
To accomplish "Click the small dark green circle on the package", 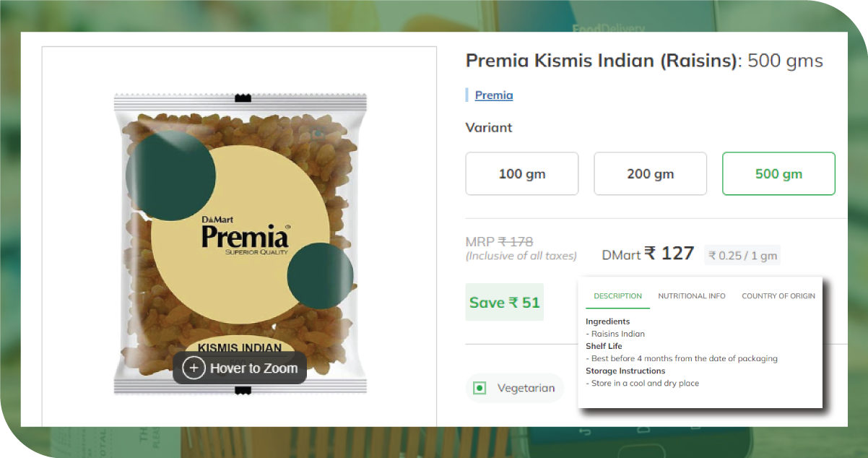I will (x=321, y=277).
